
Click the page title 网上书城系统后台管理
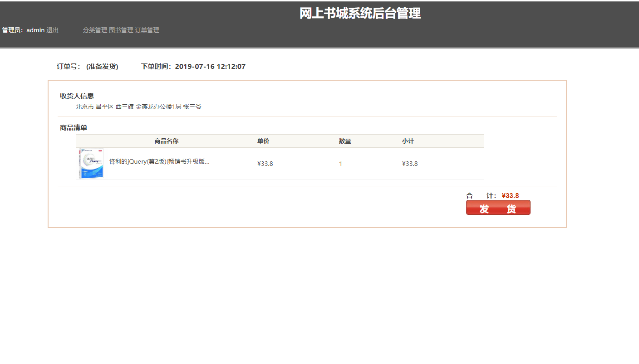coord(360,14)
